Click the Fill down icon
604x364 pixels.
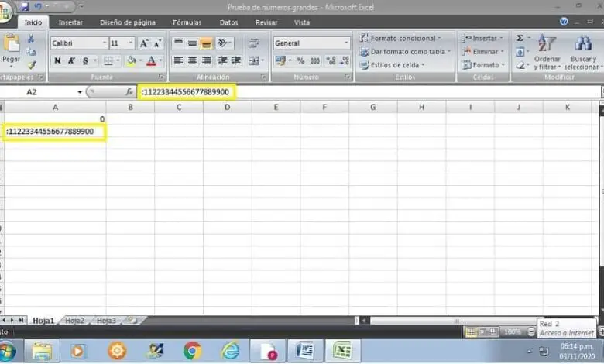(x=520, y=52)
